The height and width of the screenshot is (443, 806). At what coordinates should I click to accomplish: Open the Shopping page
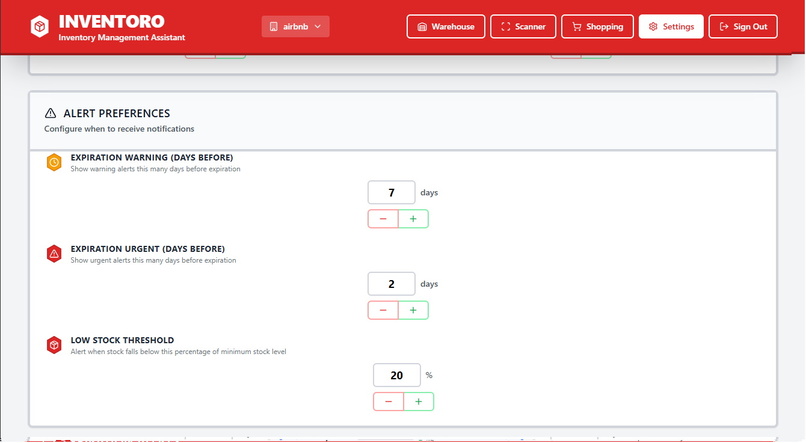(597, 27)
